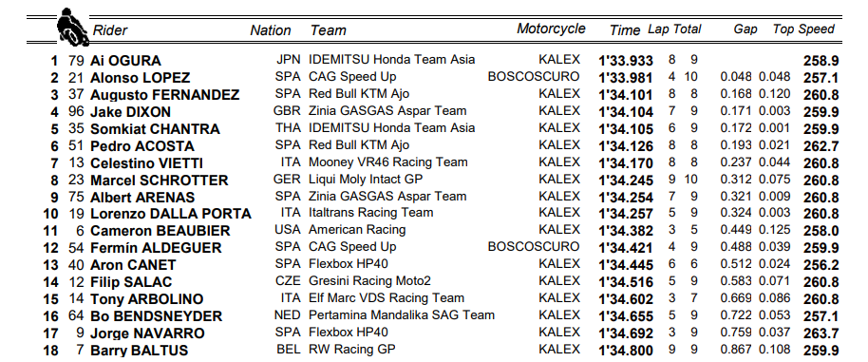Select the Time column header
Image resolution: width=868 pixels, height=362 pixels.
[x=625, y=30]
